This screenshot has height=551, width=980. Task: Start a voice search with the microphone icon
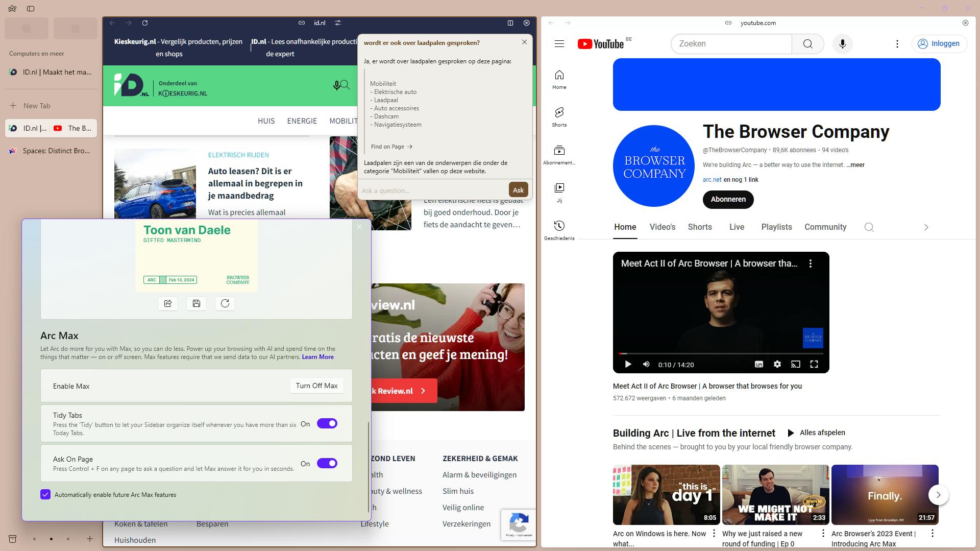(x=842, y=44)
